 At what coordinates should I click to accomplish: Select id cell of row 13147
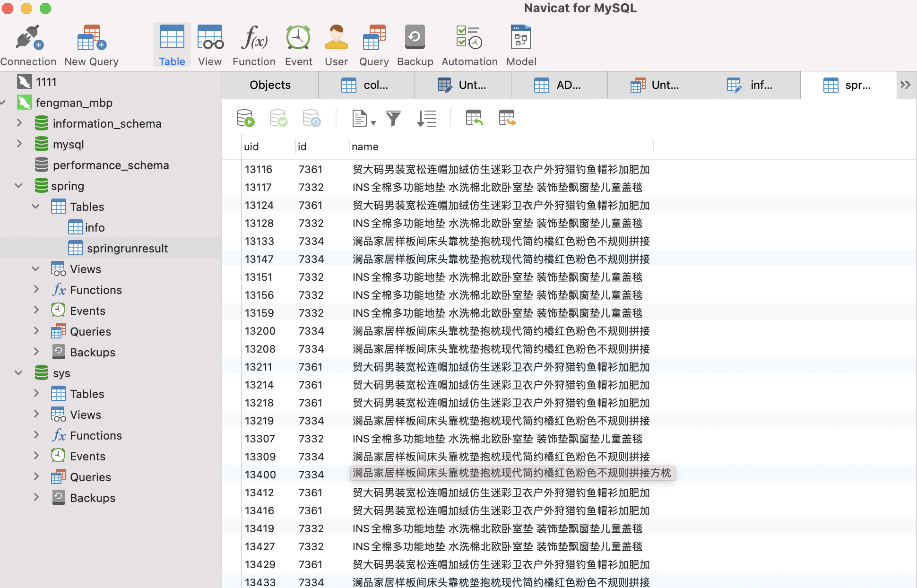click(x=322, y=259)
